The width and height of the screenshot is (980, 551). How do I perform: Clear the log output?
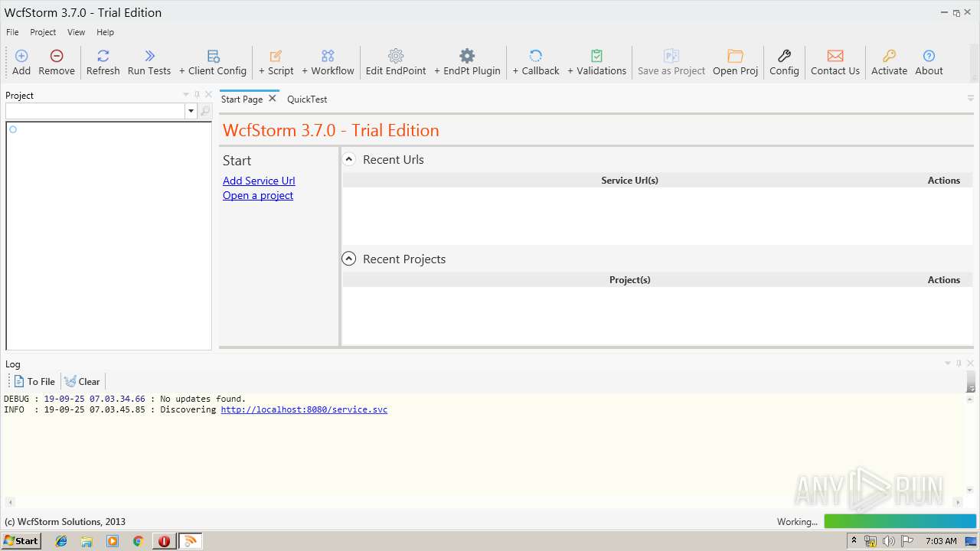click(82, 381)
